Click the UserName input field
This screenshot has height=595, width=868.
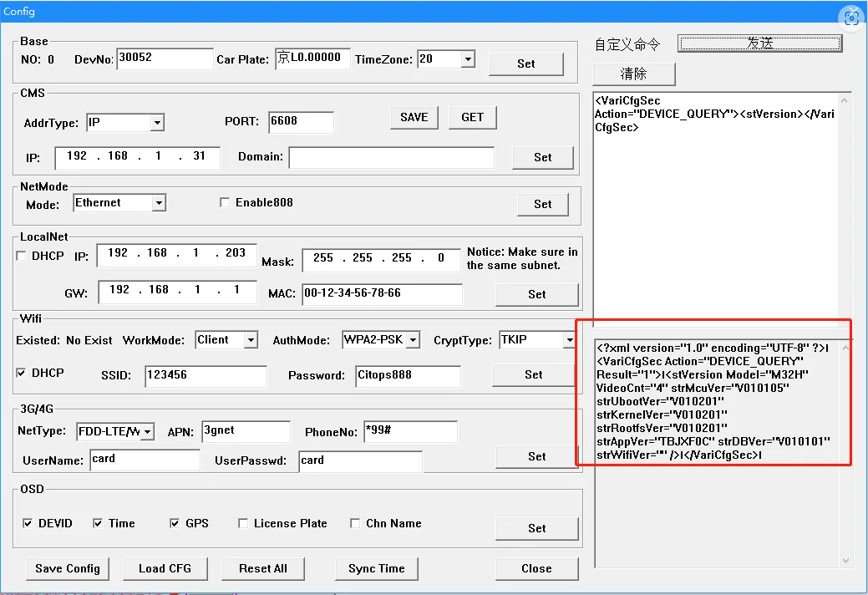point(145,460)
